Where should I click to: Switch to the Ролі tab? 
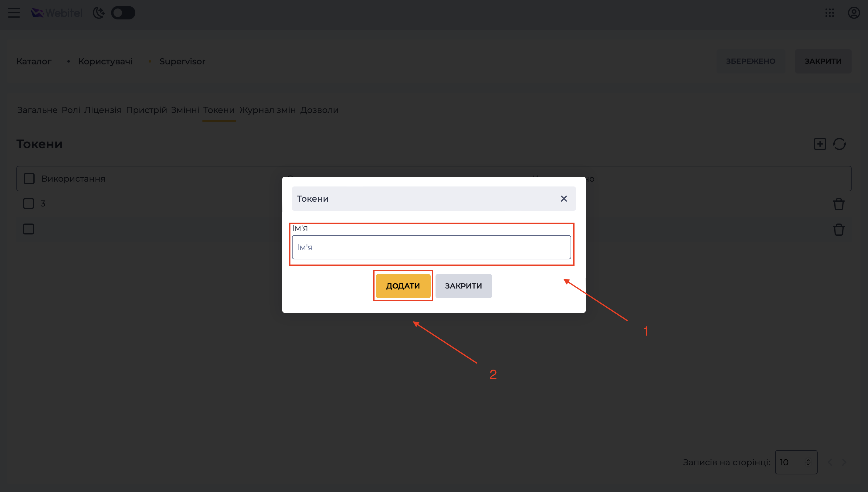coord(71,110)
